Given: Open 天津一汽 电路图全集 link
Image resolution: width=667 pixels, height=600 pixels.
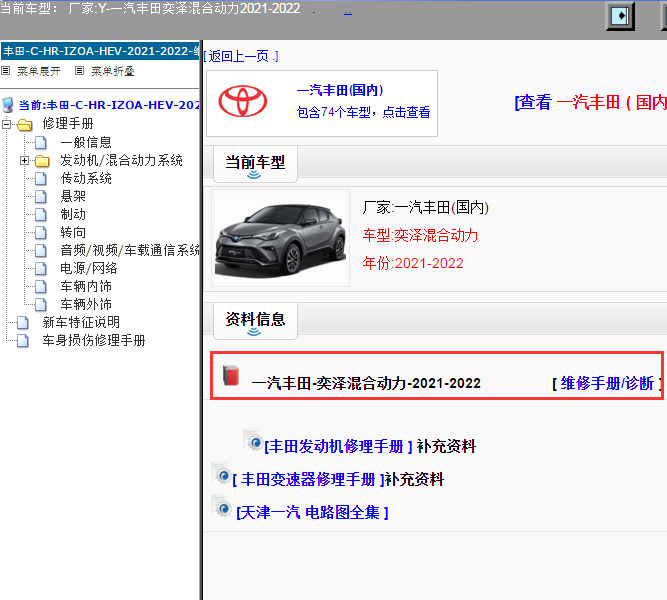Looking at the screenshot, I should coord(313,512).
